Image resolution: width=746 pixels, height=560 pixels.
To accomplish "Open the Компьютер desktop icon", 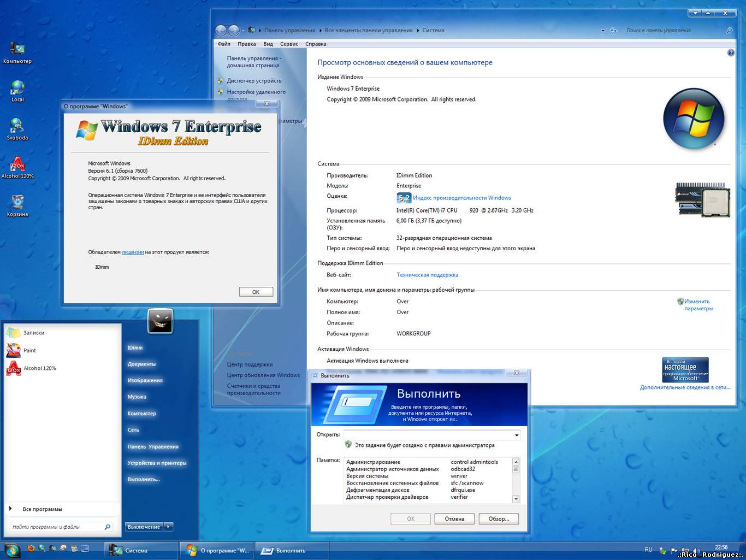I will tap(17, 53).
